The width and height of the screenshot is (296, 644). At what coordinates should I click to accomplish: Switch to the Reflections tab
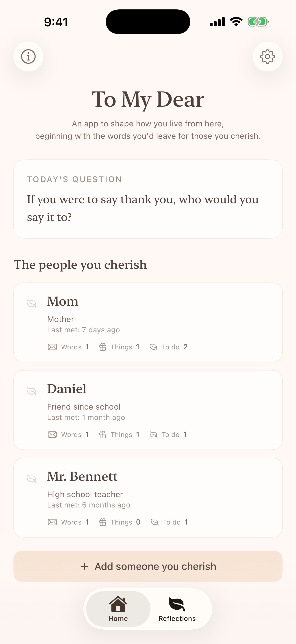click(x=177, y=609)
